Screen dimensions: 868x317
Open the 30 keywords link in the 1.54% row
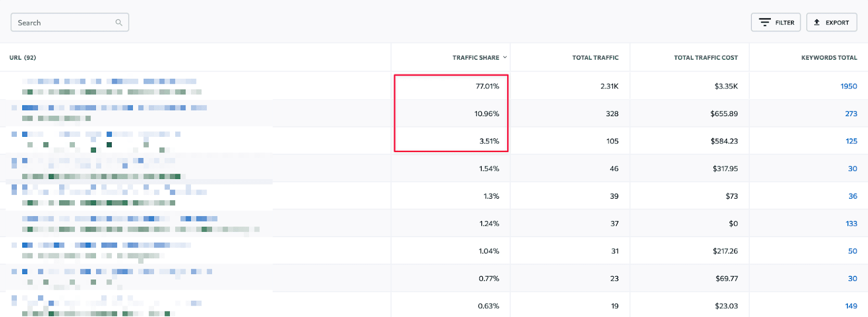pyautogui.click(x=852, y=169)
